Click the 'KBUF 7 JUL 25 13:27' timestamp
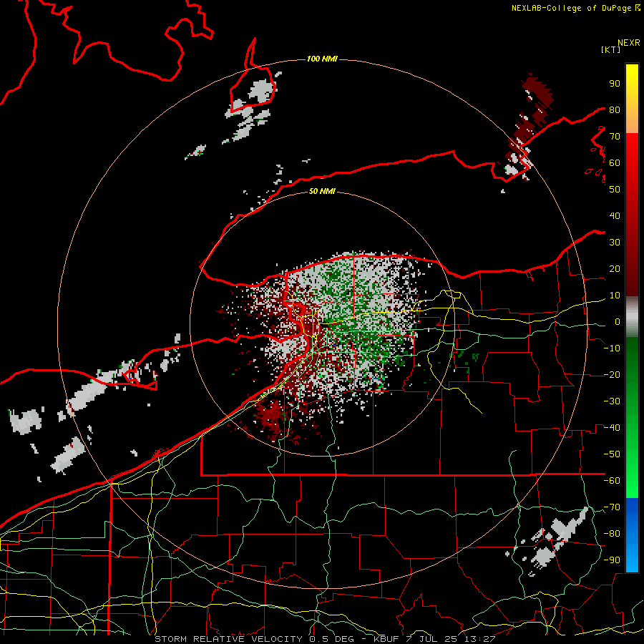Viewport: 644px width, 644px height. (x=434, y=639)
